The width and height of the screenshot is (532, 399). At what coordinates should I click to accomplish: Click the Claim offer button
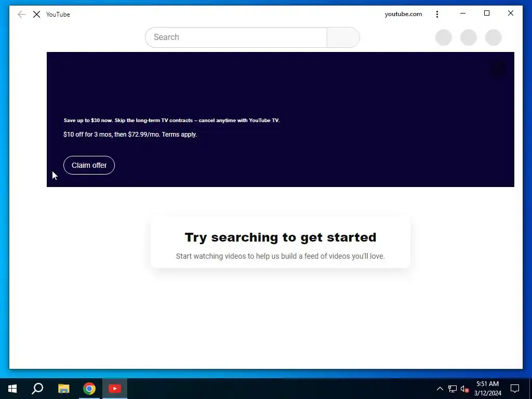[x=89, y=165]
